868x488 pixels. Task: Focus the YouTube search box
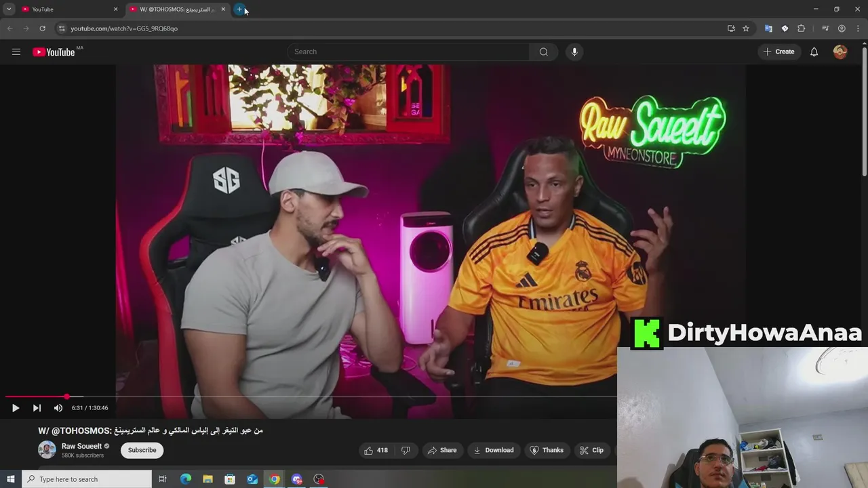coord(409,52)
